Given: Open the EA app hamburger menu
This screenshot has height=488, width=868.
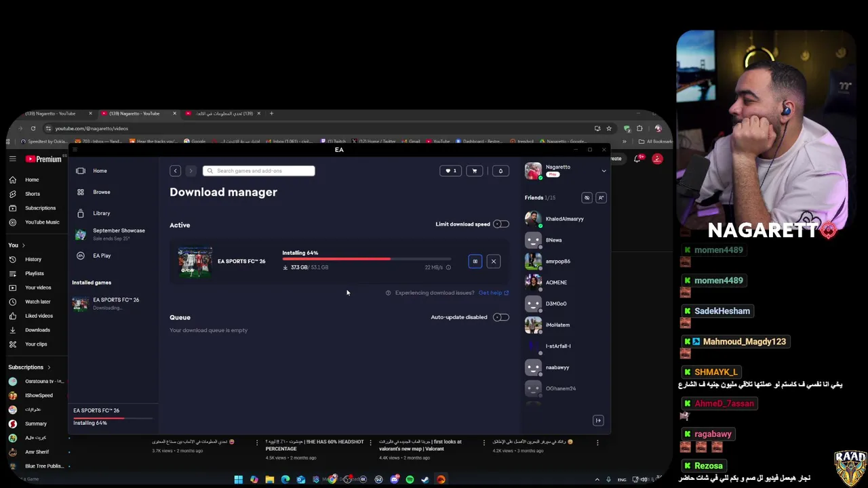Looking at the screenshot, I should click(75, 150).
